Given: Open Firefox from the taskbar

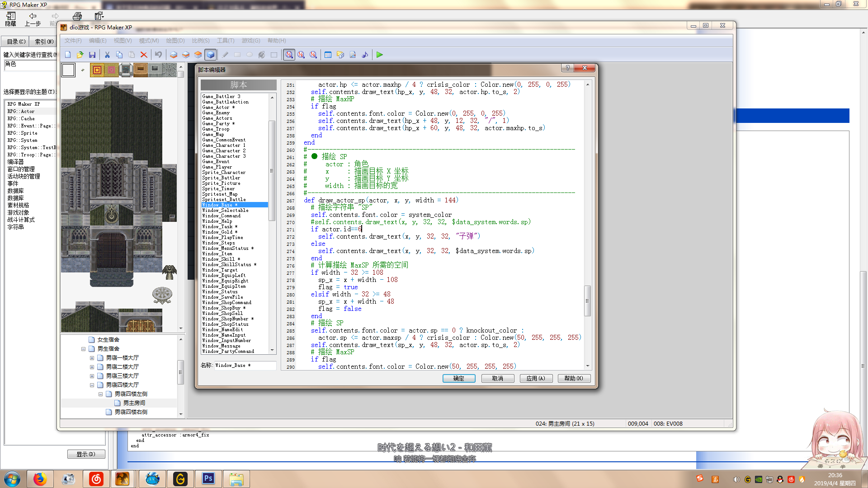Looking at the screenshot, I should pyautogui.click(x=40, y=479).
